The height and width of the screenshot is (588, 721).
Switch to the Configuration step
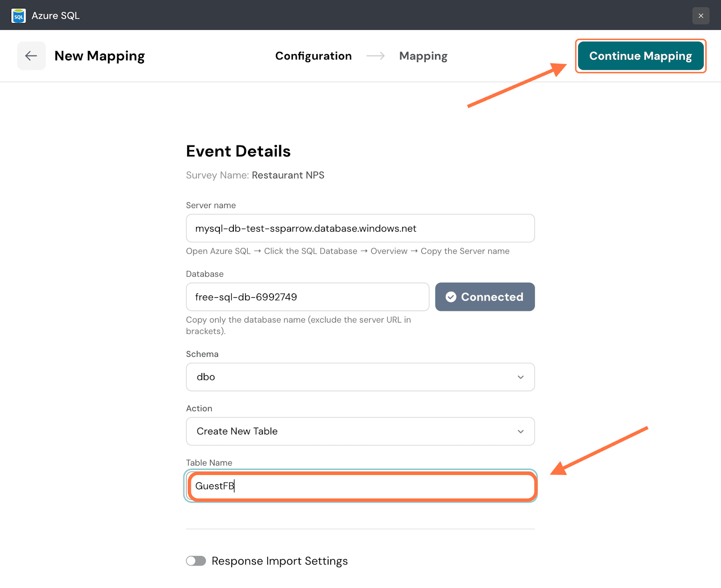click(313, 56)
